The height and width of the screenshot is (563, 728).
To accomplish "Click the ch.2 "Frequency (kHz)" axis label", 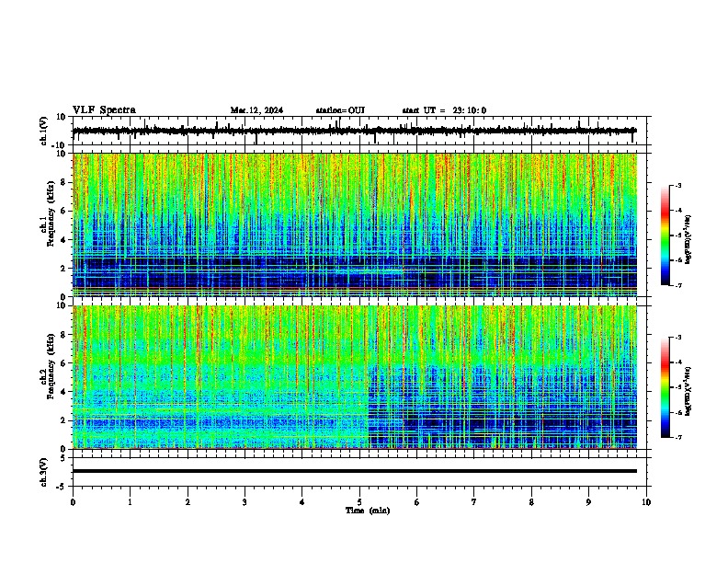I will (x=51, y=366).
